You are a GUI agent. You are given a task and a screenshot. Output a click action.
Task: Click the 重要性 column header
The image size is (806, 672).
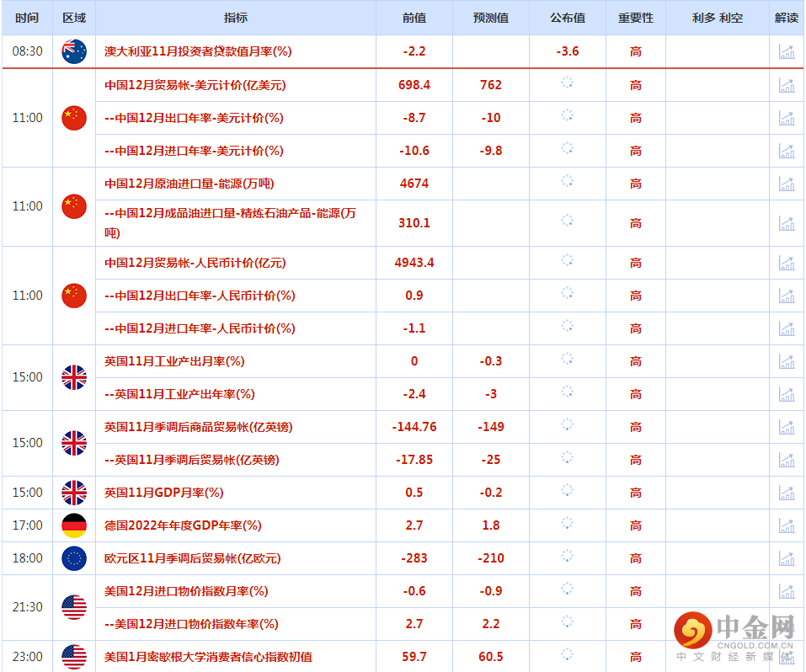pyautogui.click(x=635, y=18)
